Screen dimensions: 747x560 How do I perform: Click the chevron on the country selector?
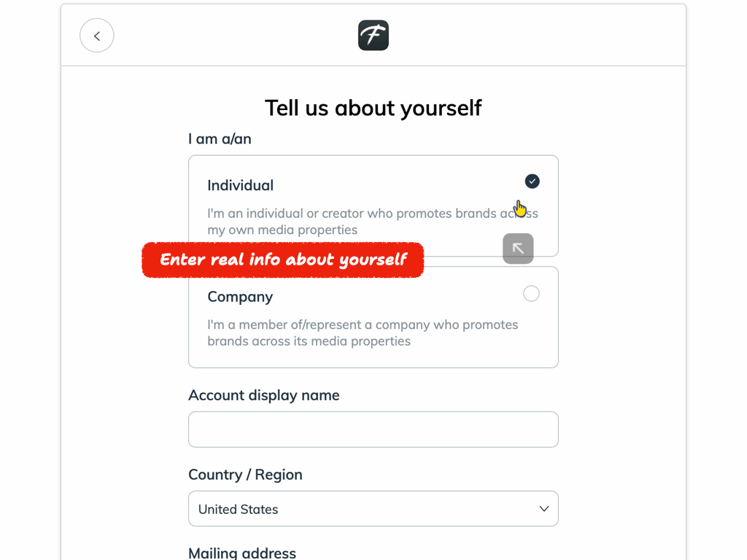tap(543, 508)
